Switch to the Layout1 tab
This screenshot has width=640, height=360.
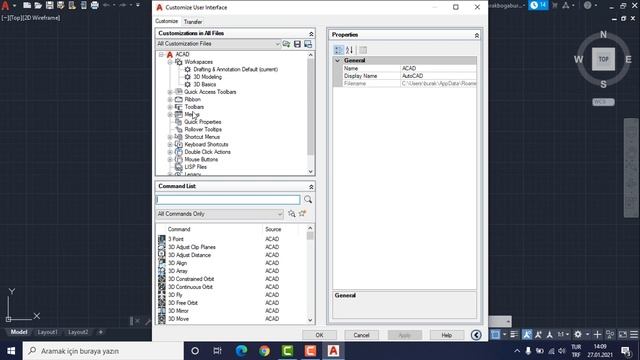[x=47, y=332]
